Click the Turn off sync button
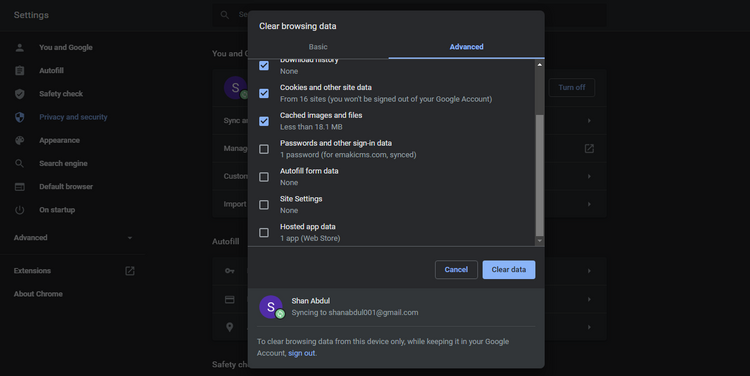The image size is (750, 376). pyautogui.click(x=572, y=88)
